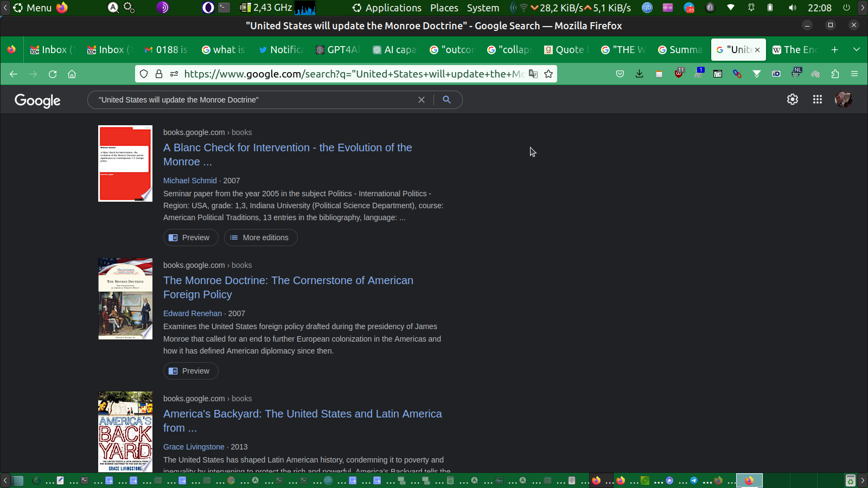868x488 pixels.
Task: Go to the Google homepage via the logo
Action: pos(37,100)
